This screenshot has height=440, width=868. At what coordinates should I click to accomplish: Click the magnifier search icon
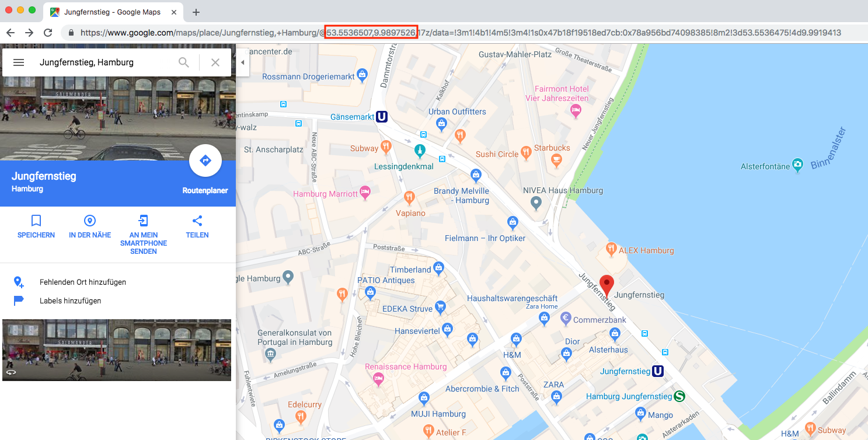click(x=184, y=62)
